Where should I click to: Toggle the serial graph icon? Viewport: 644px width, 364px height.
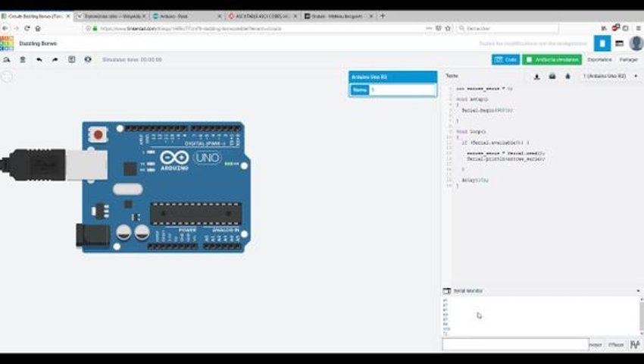635,344
